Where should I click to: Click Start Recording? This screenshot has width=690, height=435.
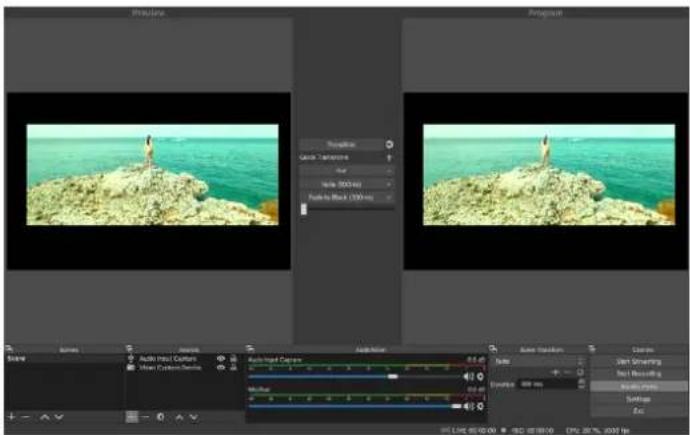[x=639, y=374]
